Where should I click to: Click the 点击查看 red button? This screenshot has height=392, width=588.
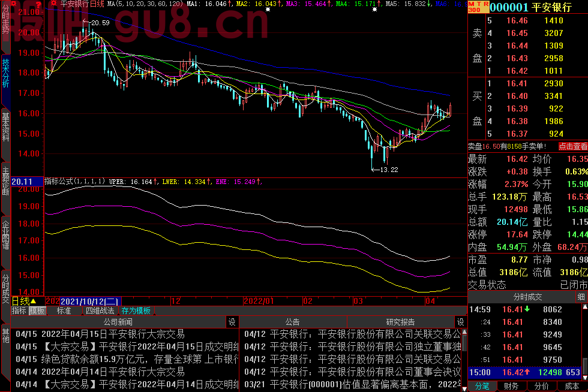(572, 146)
